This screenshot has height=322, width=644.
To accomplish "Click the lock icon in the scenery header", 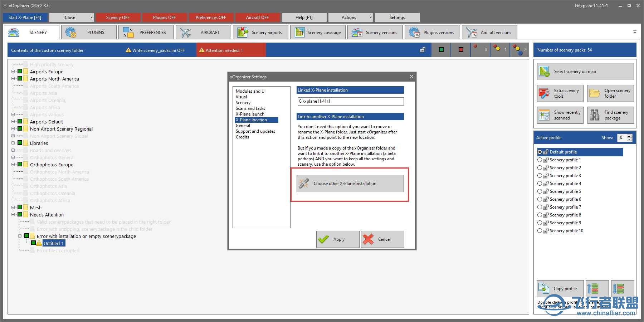I will coord(423,50).
